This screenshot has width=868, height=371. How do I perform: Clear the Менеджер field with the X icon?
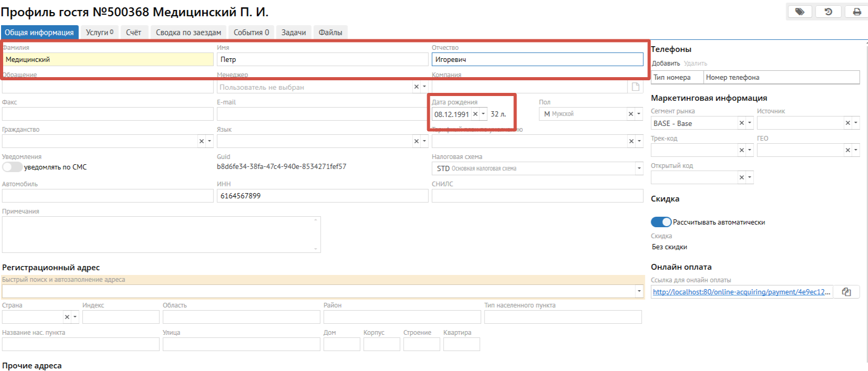click(x=416, y=87)
